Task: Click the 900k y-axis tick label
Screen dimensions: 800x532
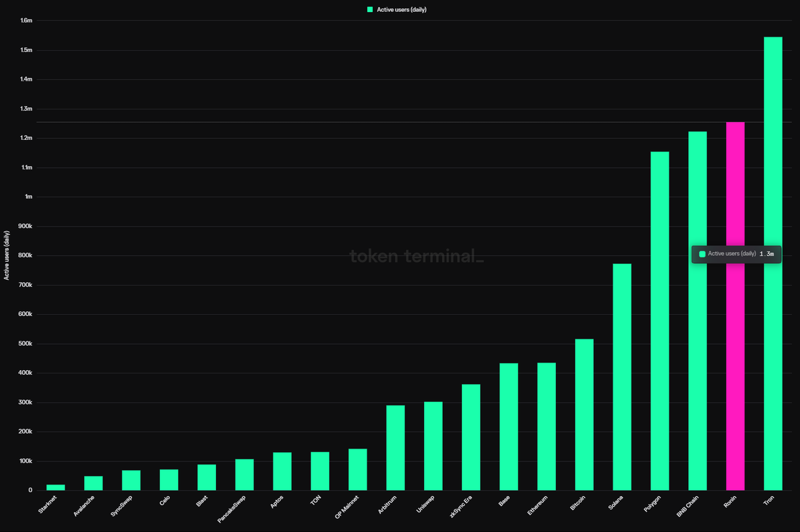Action: (x=26, y=226)
